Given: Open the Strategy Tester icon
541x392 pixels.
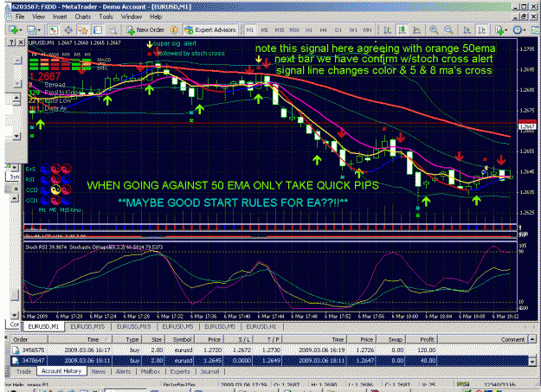Looking at the screenshot, I should [x=113, y=30].
